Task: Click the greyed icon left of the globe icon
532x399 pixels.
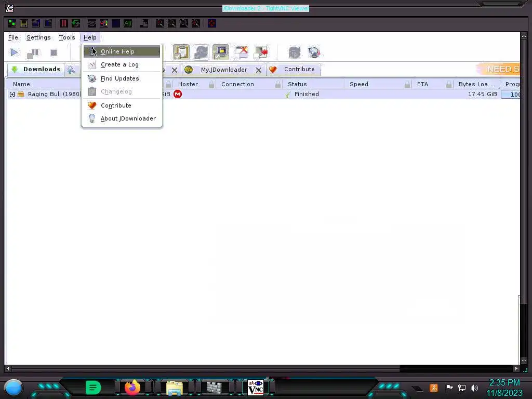Action: point(295,52)
